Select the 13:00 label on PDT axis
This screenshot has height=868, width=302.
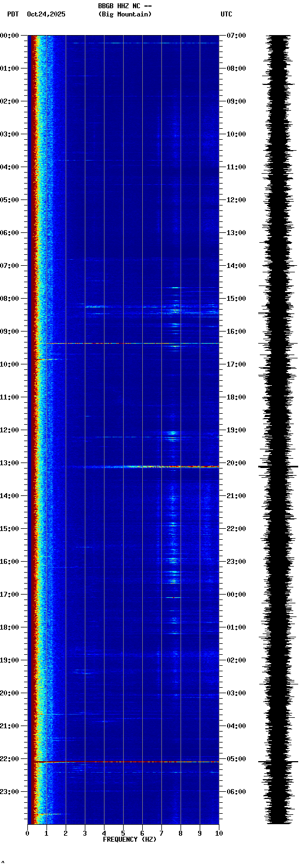9,463
